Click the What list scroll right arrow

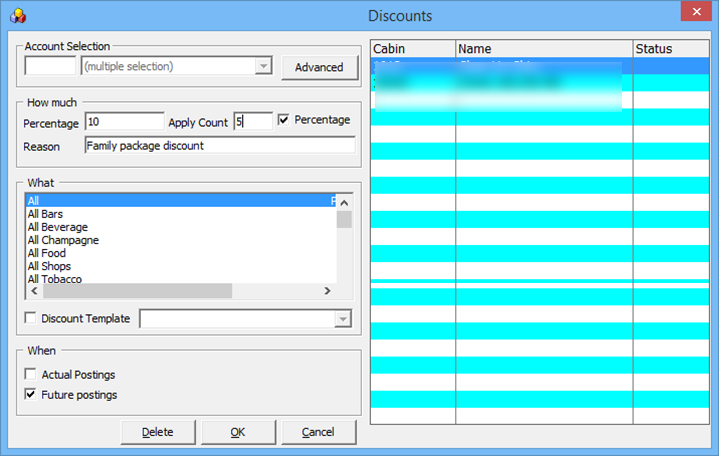(x=327, y=291)
